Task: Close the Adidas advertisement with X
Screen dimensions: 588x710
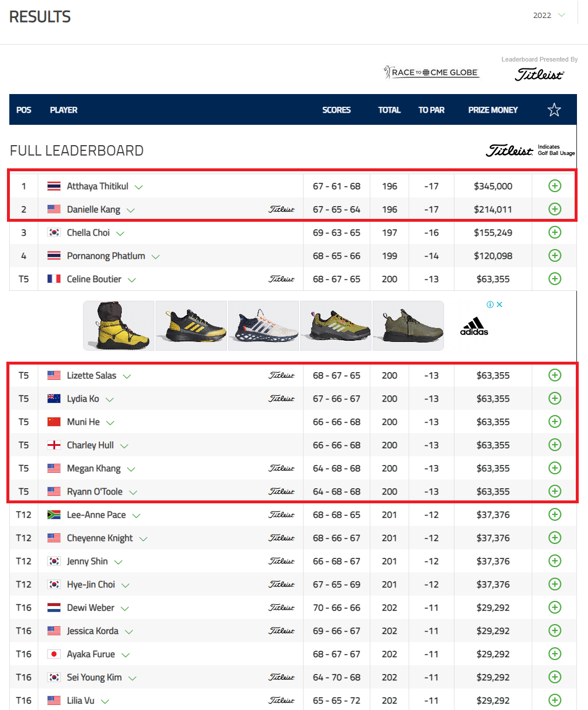Action: click(499, 304)
